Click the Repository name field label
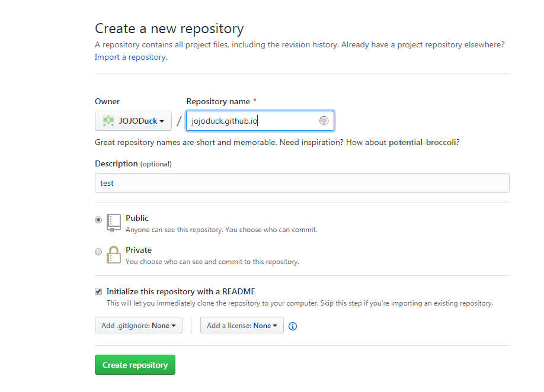 [x=218, y=101]
